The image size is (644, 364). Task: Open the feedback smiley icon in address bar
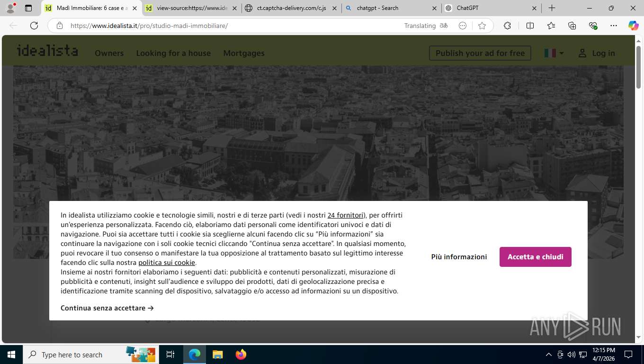pos(463,26)
